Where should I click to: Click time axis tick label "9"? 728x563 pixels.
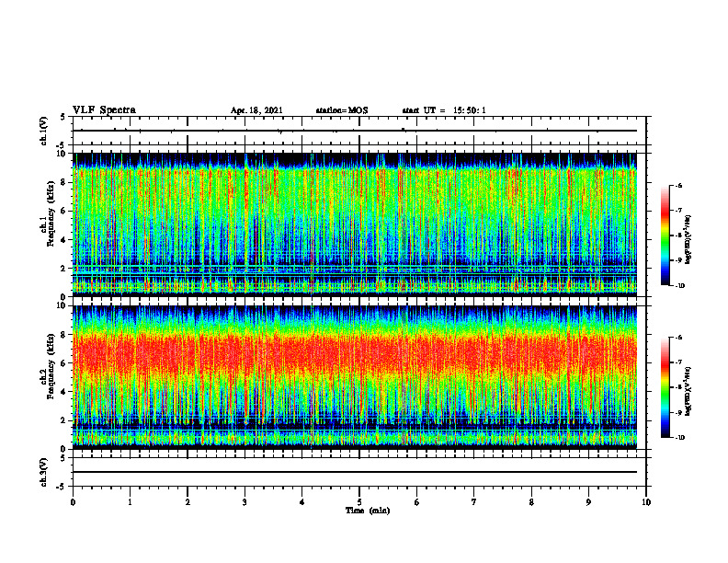tap(588, 502)
